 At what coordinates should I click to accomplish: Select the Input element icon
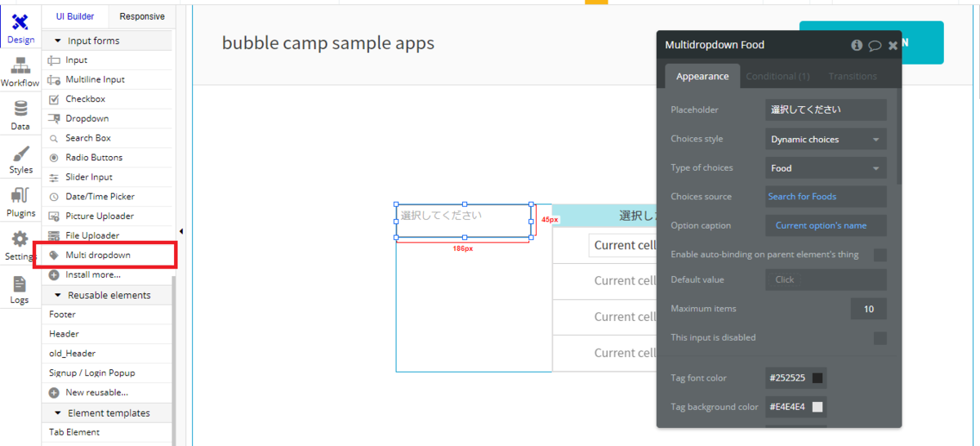[54, 60]
